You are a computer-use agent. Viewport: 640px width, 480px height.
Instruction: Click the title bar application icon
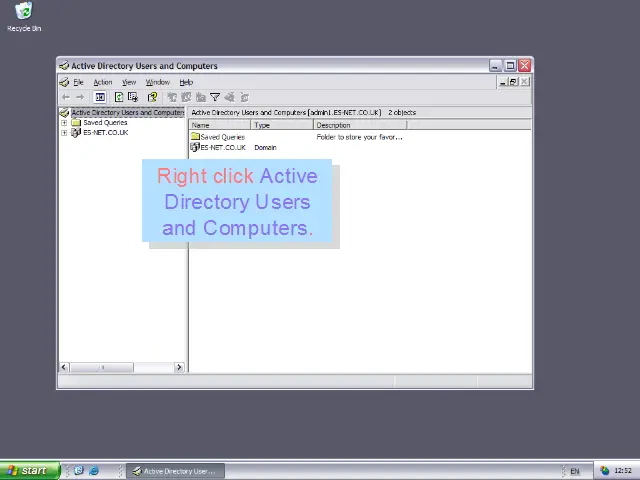pyautogui.click(x=64, y=66)
